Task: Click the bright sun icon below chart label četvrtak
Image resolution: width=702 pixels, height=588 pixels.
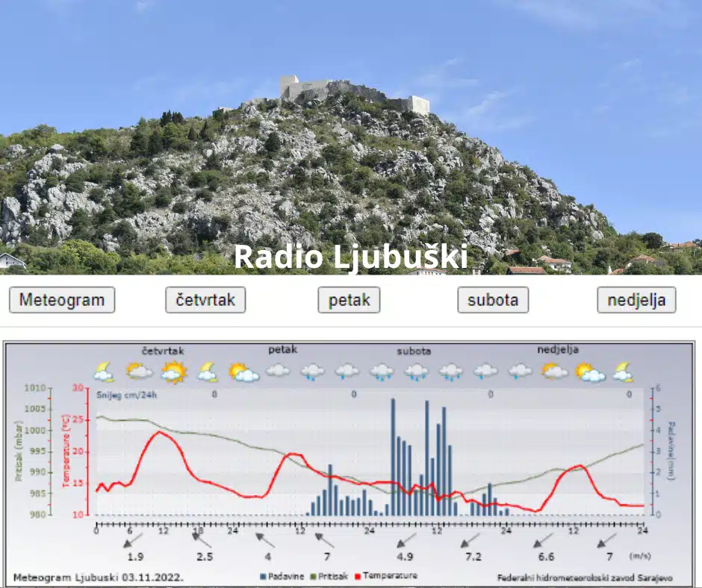Action: [x=174, y=372]
